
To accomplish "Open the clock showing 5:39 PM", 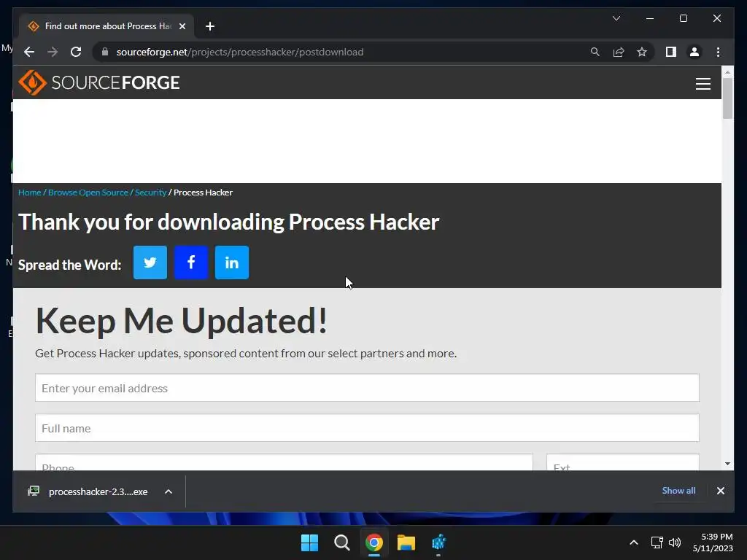I will (x=713, y=542).
